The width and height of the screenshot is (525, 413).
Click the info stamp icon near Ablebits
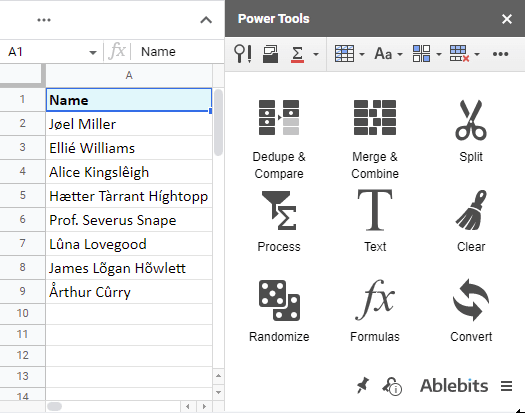coord(392,386)
